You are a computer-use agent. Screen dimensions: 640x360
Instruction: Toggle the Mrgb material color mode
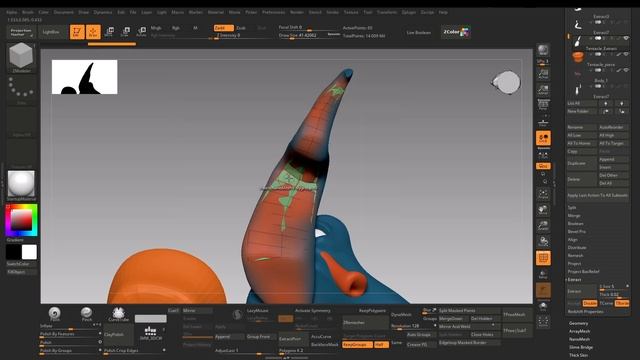[156, 28]
